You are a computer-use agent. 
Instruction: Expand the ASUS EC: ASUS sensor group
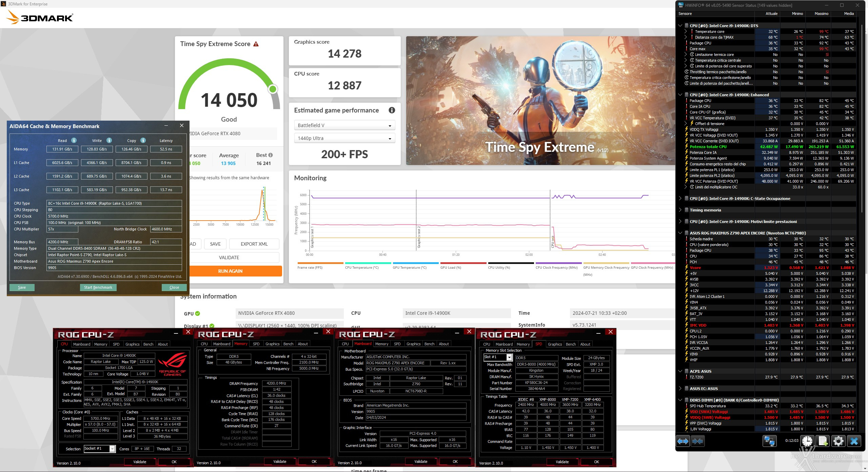pyautogui.click(x=680, y=389)
